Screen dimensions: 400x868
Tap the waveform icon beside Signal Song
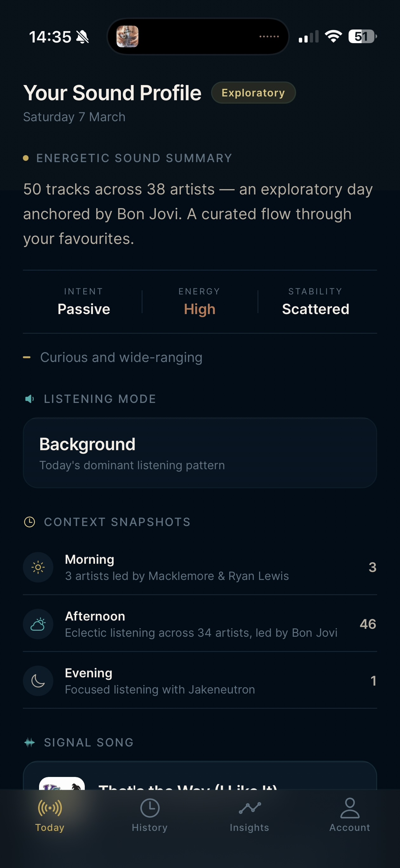coord(30,742)
